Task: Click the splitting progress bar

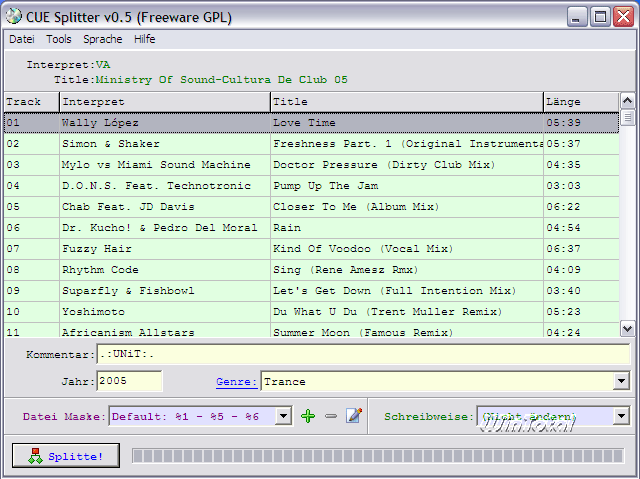Action: coord(378,456)
